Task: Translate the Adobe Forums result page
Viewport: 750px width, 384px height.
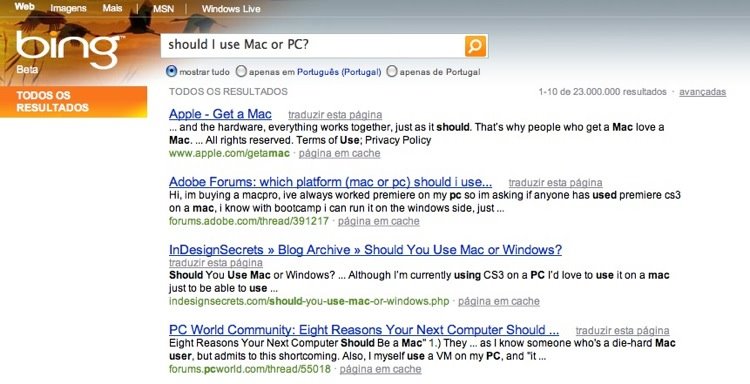Action: pos(555,183)
